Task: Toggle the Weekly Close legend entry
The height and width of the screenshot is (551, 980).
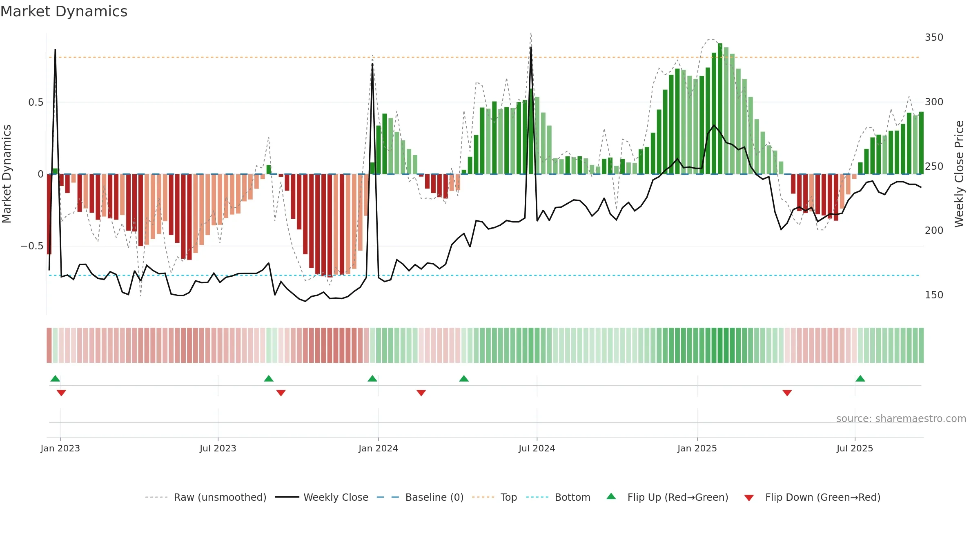Action: pyautogui.click(x=321, y=497)
